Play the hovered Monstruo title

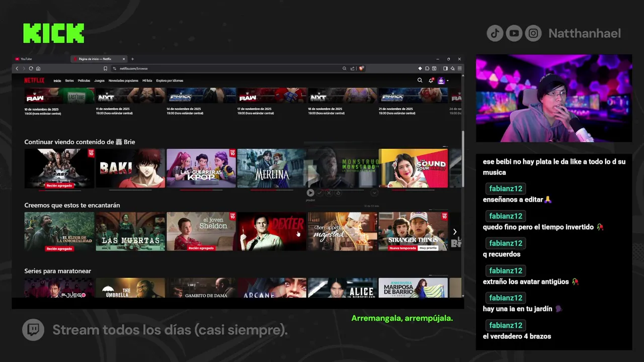[310, 193]
